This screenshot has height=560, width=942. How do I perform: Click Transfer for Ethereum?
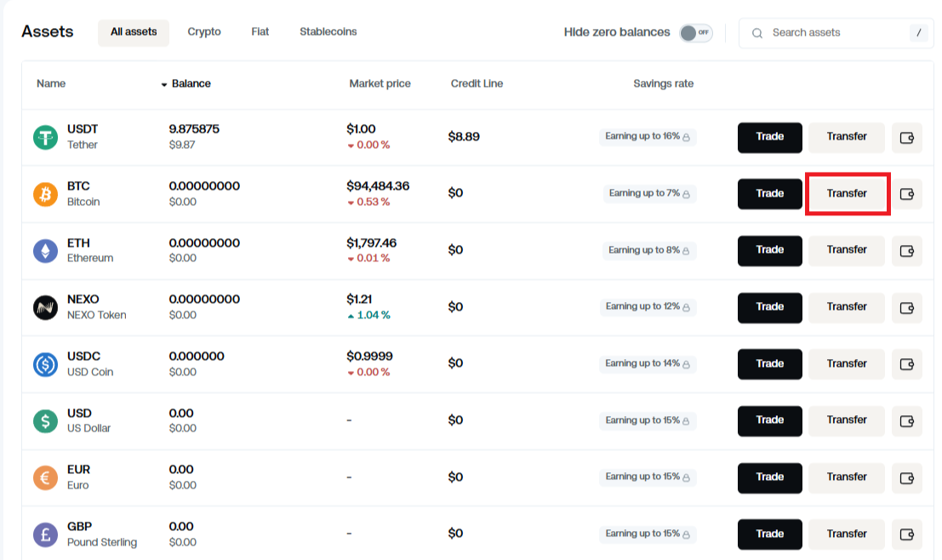pyautogui.click(x=847, y=250)
